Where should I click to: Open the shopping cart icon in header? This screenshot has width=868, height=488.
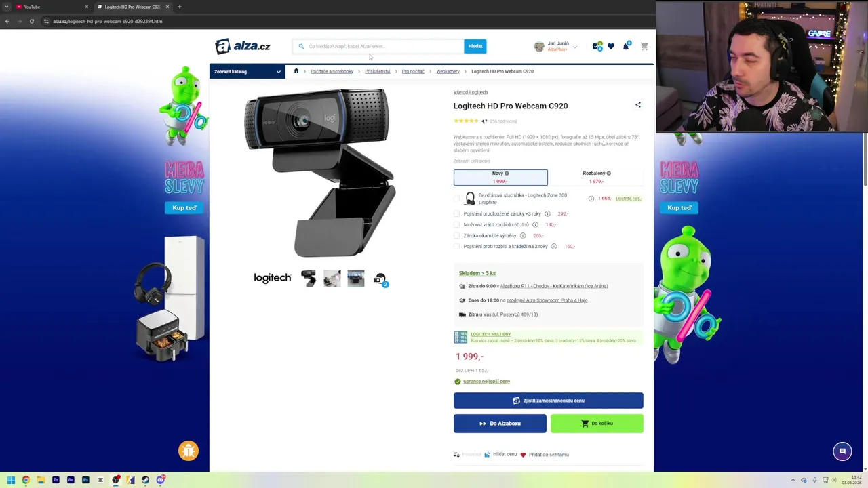tap(644, 46)
